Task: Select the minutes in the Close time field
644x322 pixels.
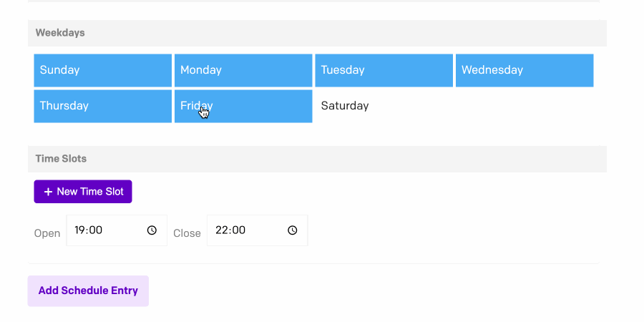Action: click(238, 230)
